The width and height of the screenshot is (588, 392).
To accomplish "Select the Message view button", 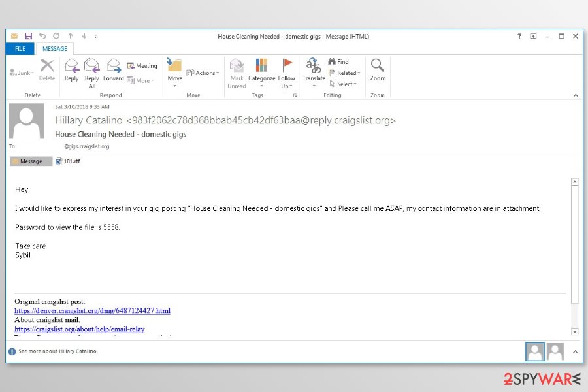I will [31, 161].
